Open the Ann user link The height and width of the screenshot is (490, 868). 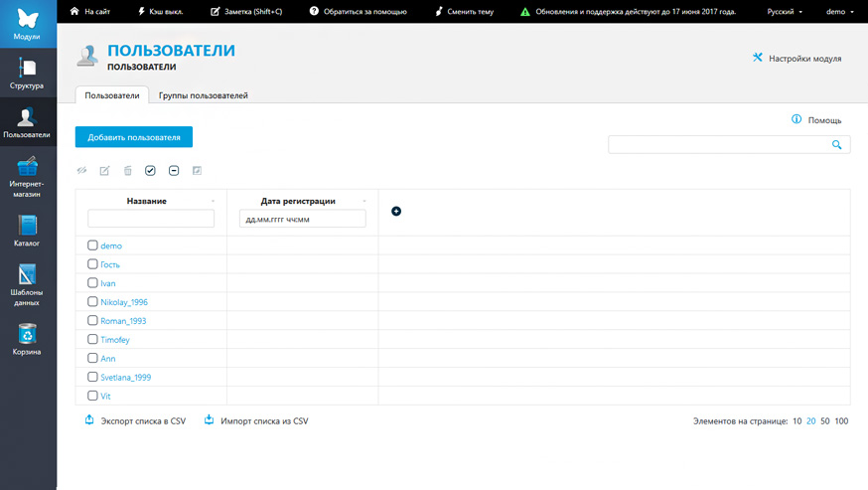click(108, 359)
